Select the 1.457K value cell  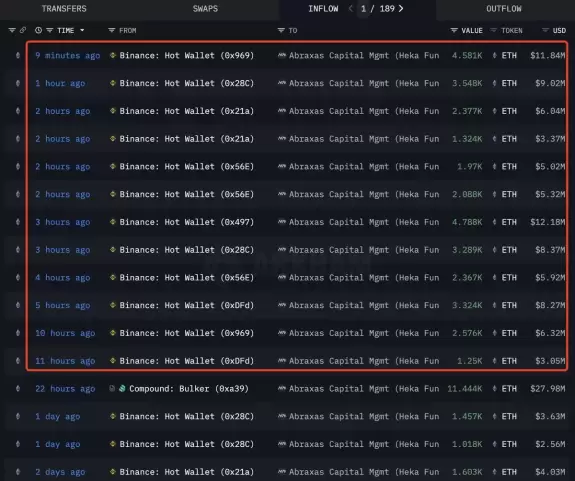467,416
